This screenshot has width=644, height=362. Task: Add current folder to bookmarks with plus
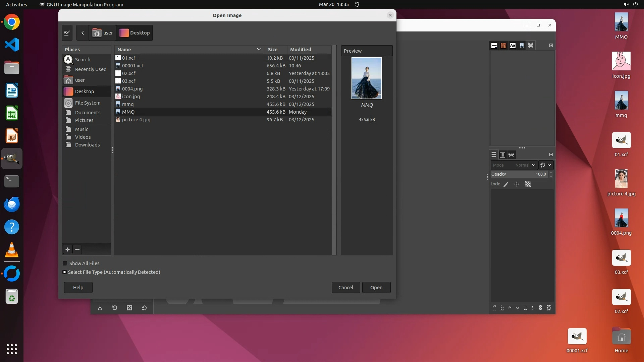pos(68,249)
